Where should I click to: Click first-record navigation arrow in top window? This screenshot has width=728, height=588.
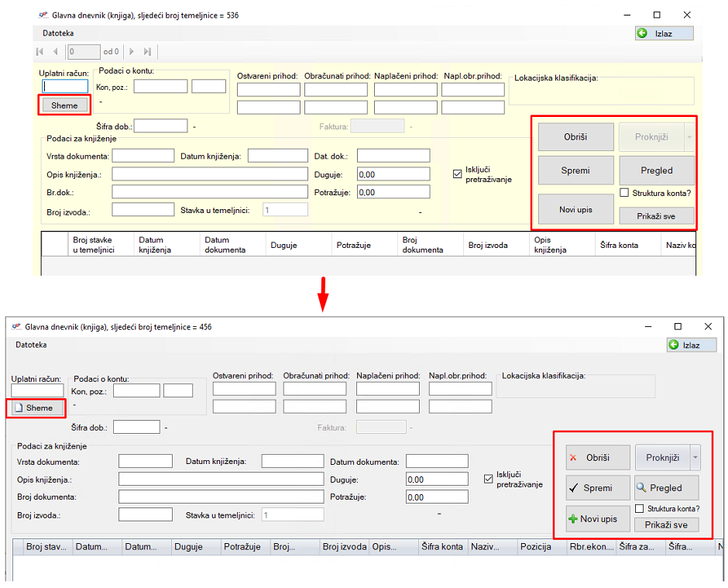tap(39, 52)
